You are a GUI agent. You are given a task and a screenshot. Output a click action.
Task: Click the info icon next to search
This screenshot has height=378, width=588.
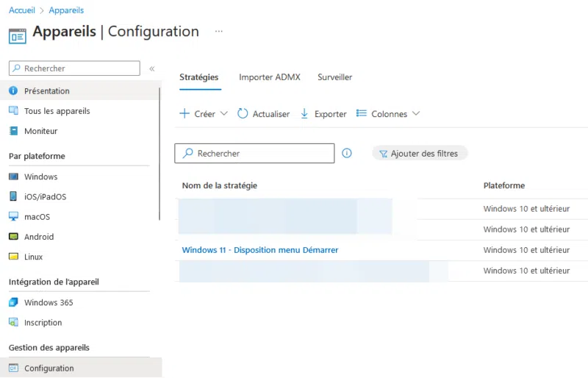[x=347, y=153]
